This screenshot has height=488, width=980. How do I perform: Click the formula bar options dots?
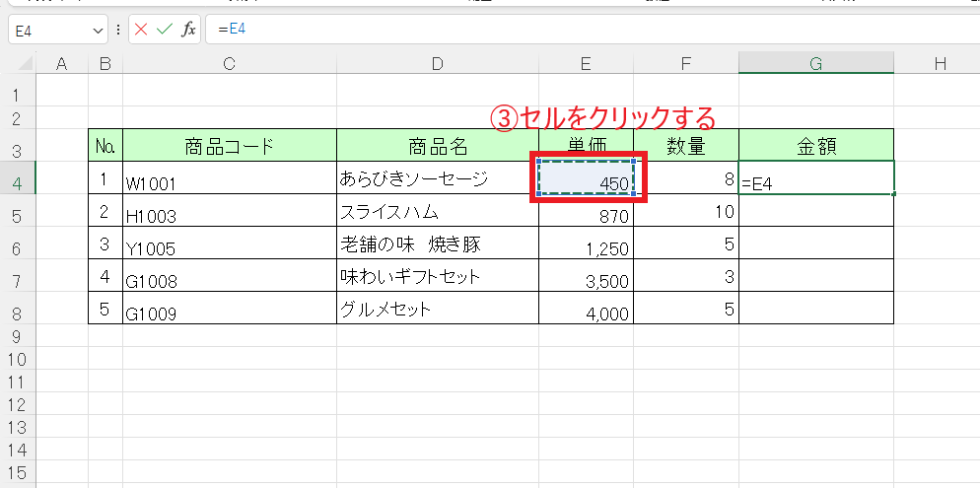coord(118,30)
